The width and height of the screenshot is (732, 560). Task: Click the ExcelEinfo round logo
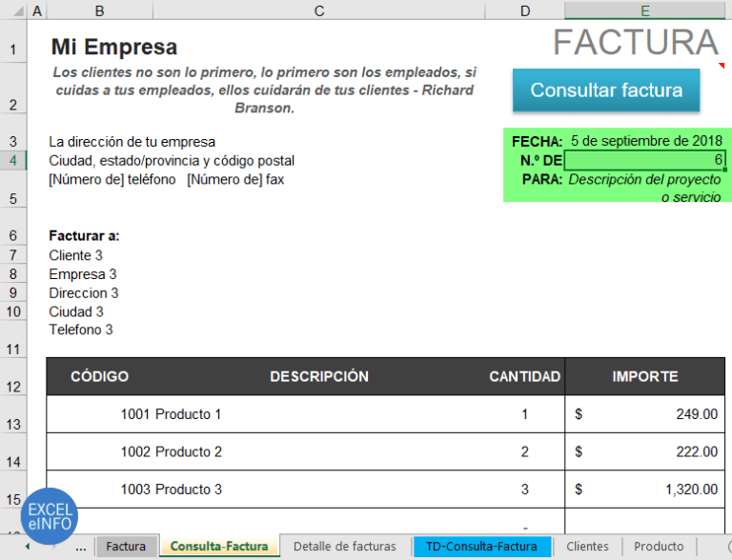point(49,516)
